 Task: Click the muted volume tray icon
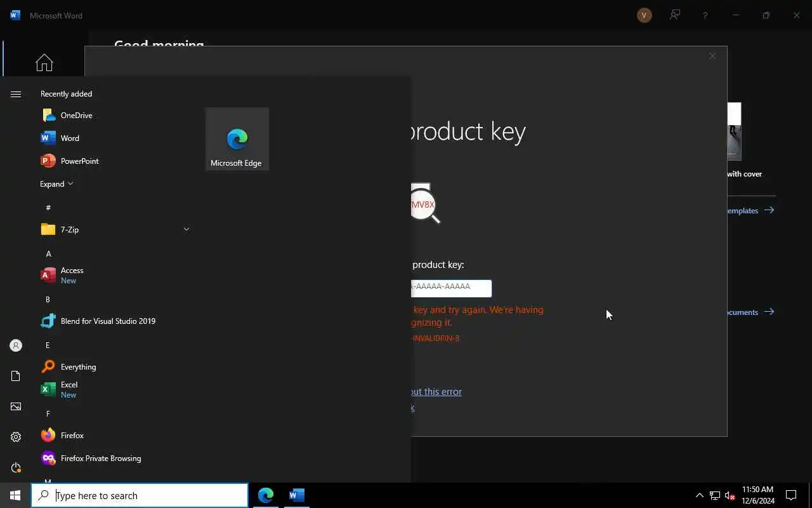point(730,495)
